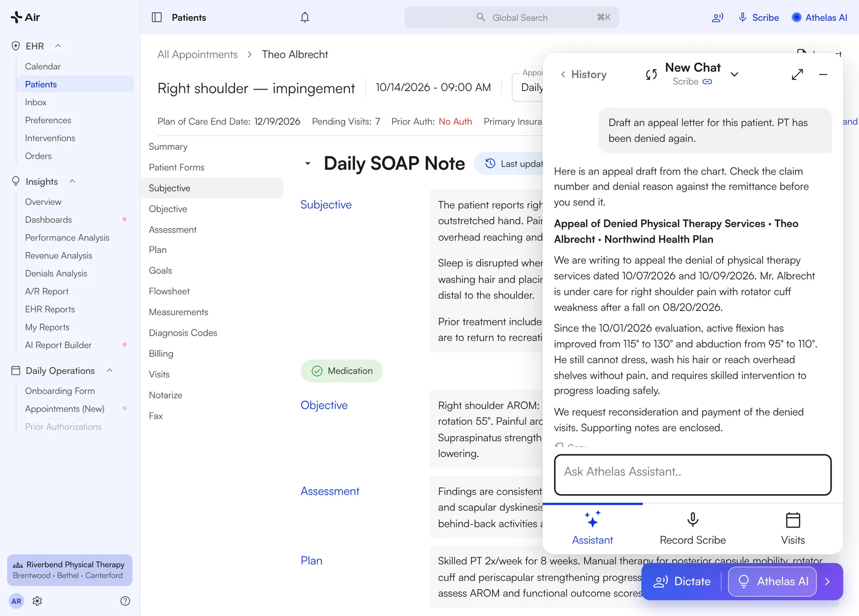Click the new chat refresh icon
This screenshot has height=616, width=859.
651,75
